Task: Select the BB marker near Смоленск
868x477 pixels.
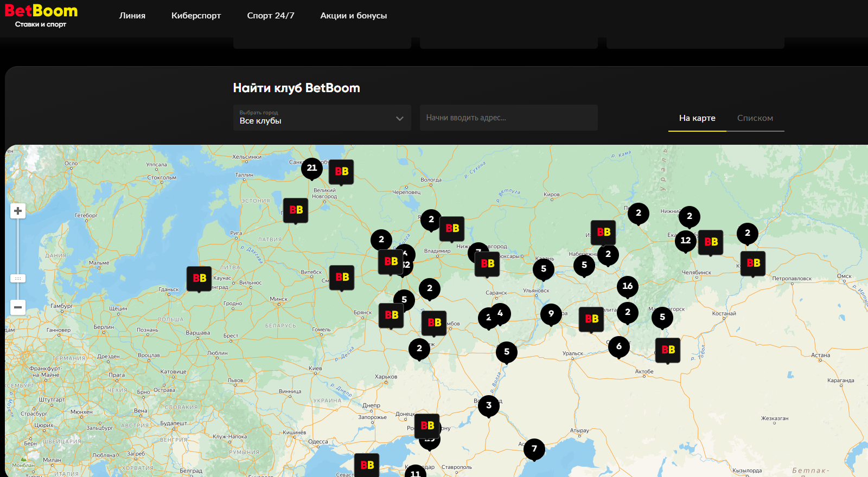Action: coord(342,278)
